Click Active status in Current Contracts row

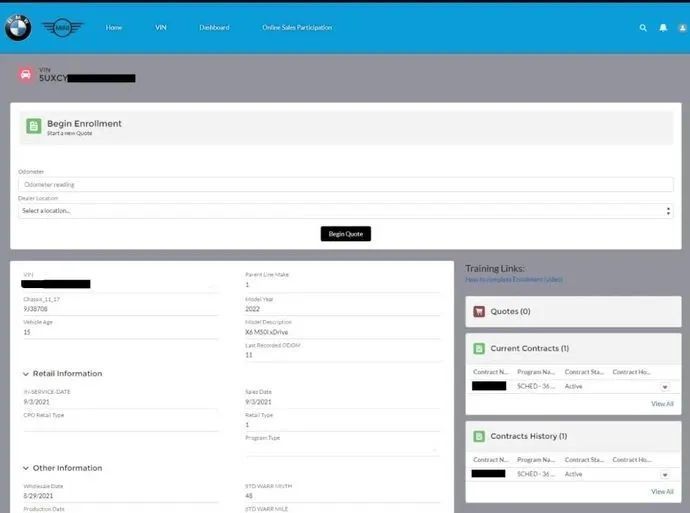click(x=573, y=386)
